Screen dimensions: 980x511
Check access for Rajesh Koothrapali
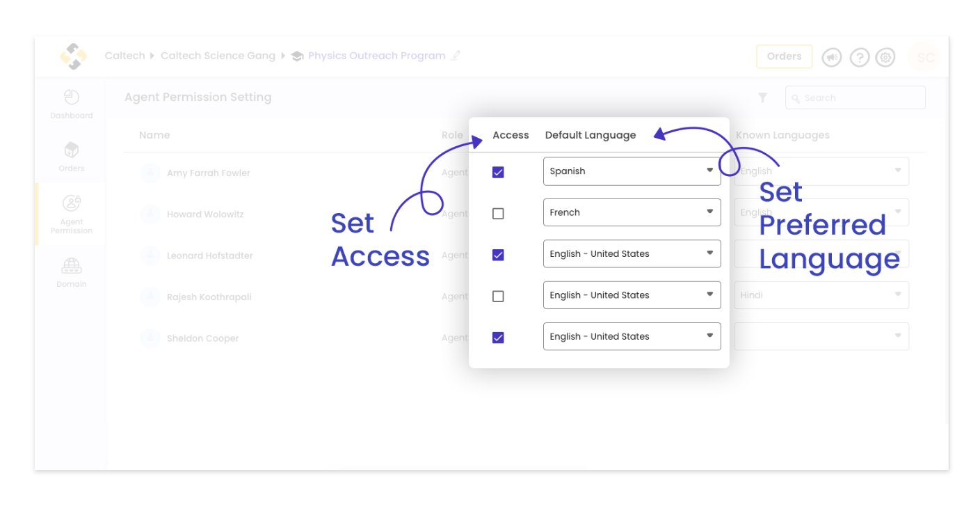click(498, 296)
